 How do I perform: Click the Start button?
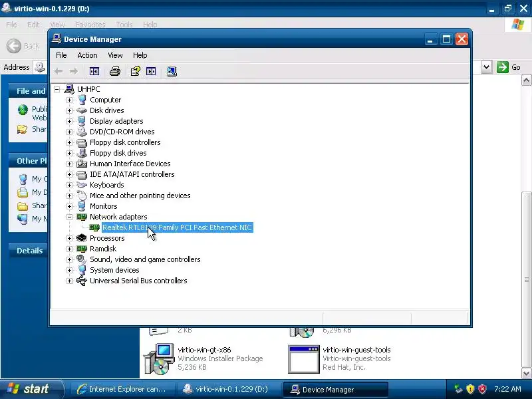tap(32, 389)
